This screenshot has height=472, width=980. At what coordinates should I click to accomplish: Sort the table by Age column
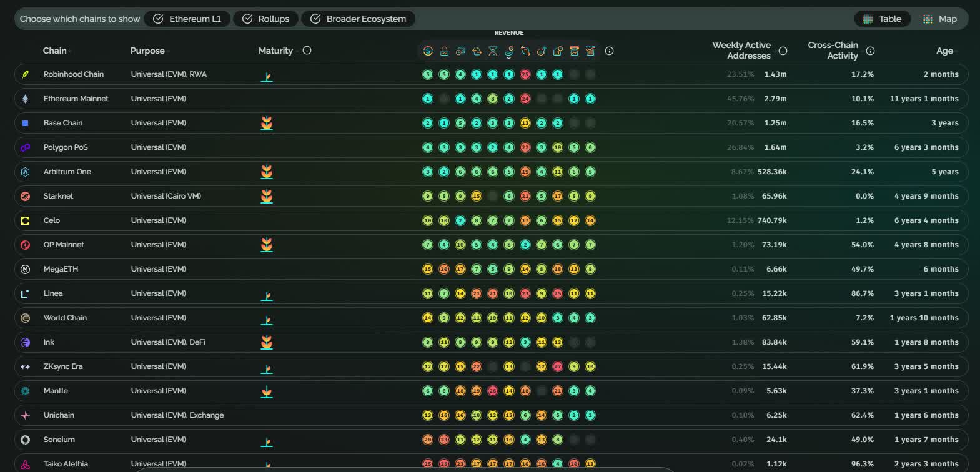pyautogui.click(x=945, y=51)
